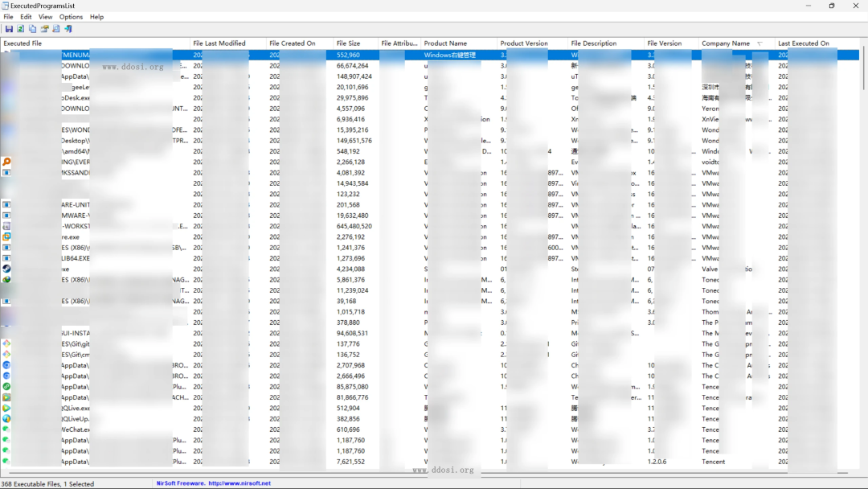Click the Exit toolbar icon
This screenshot has width=868, height=489.
pyautogui.click(x=68, y=29)
